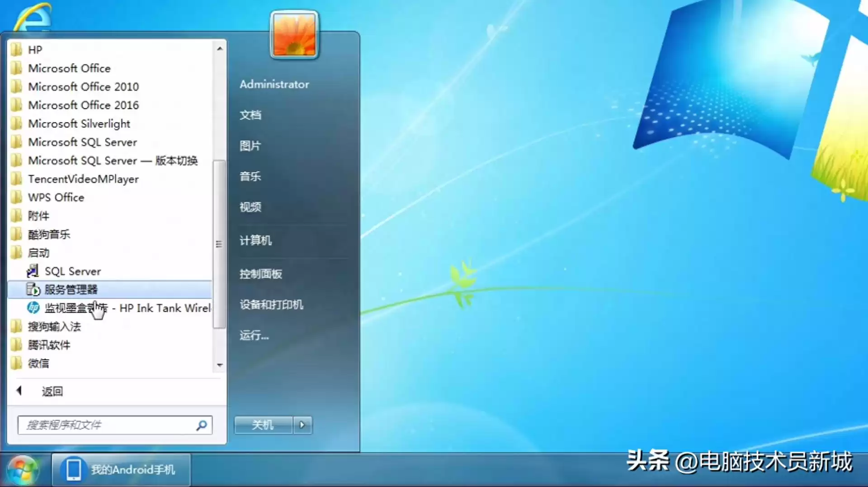Click the magnifier icon in the search box
868x487 pixels.
coord(202,425)
